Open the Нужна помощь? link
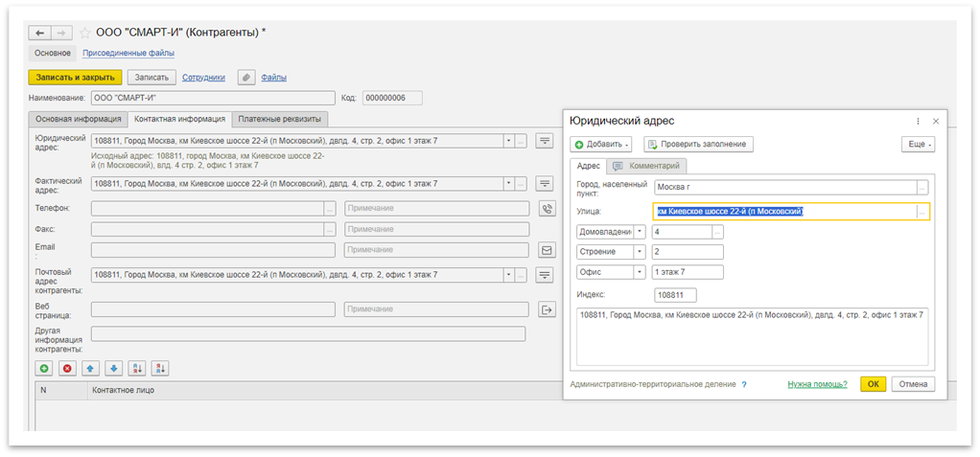Image resolution: width=980 pixels, height=457 pixels. click(817, 384)
